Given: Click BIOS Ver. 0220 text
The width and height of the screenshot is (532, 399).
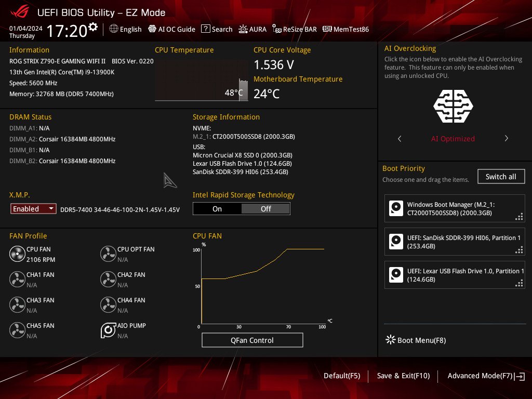Looking at the screenshot, I should tap(132, 61).
